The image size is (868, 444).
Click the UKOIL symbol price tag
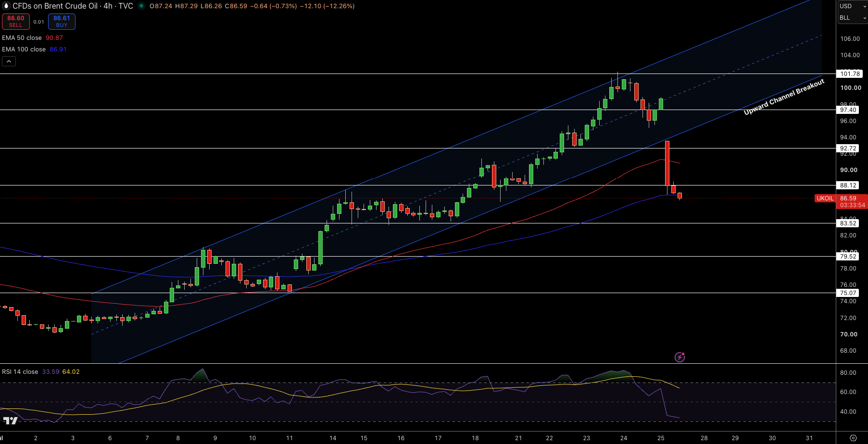click(x=825, y=198)
